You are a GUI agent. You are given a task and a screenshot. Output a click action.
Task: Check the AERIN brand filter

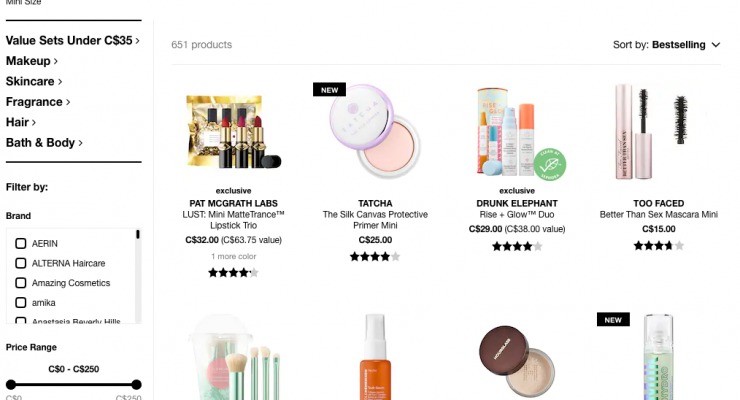[x=20, y=243]
